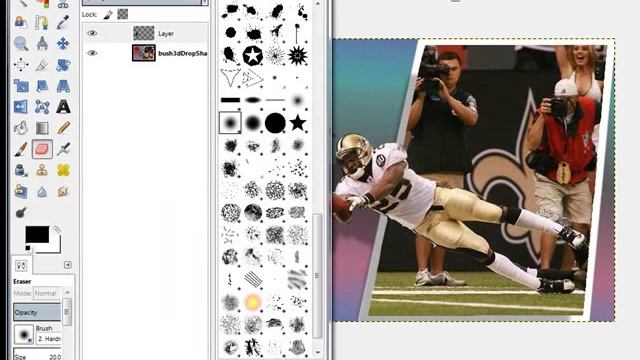The width and height of the screenshot is (640, 360).
Task: Select the Ink tool
Action: click(x=21, y=170)
